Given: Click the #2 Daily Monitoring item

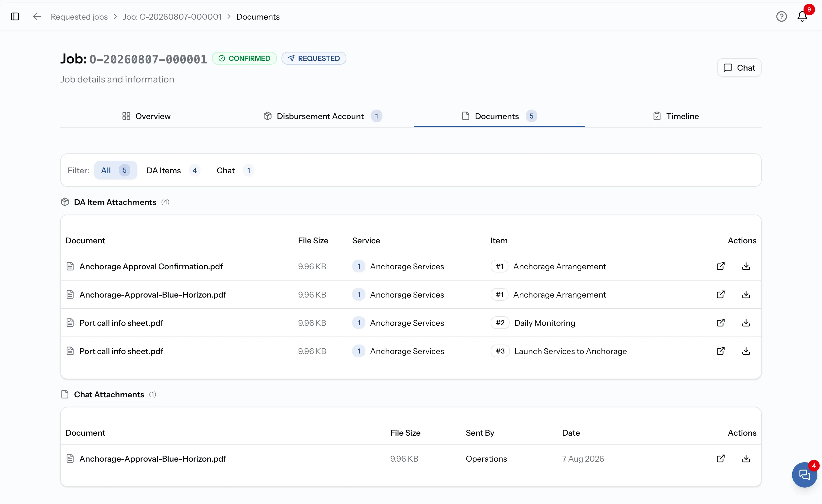Looking at the screenshot, I should point(533,323).
